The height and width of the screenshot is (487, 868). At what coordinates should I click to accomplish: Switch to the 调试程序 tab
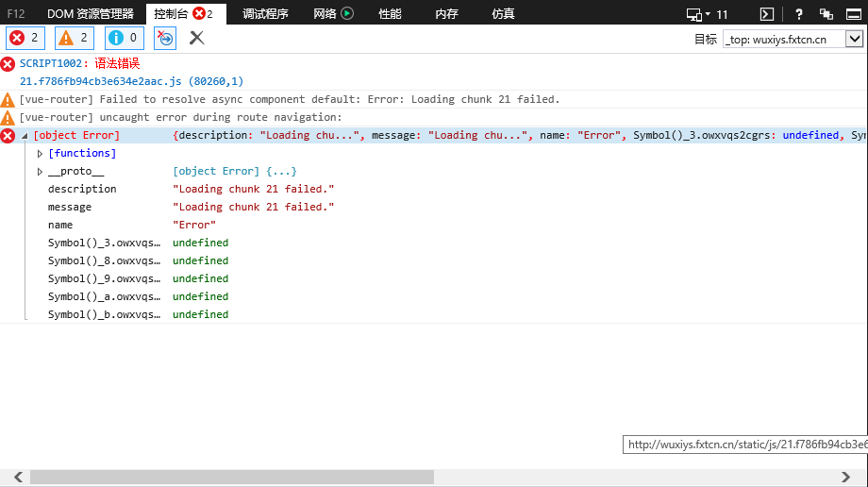(x=265, y=13)
